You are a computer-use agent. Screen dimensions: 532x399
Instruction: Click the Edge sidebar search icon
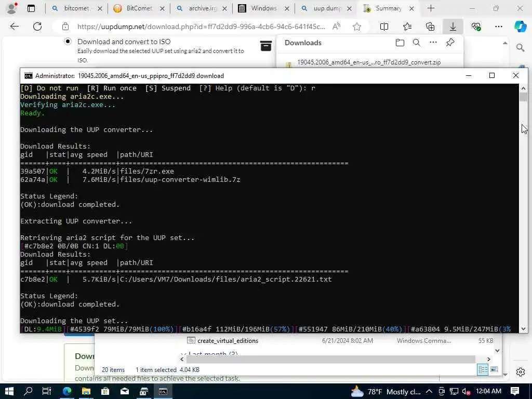click(x=520, y=47)
